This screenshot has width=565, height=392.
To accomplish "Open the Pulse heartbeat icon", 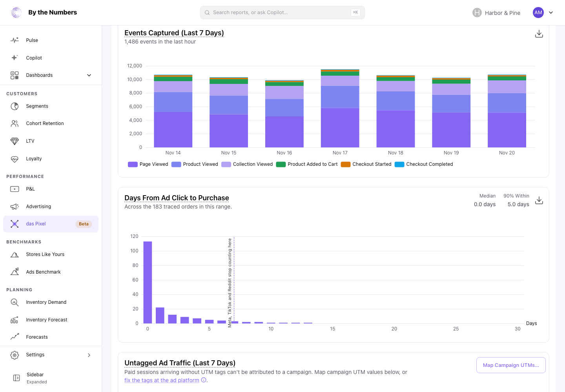I will tap(15, 40).
